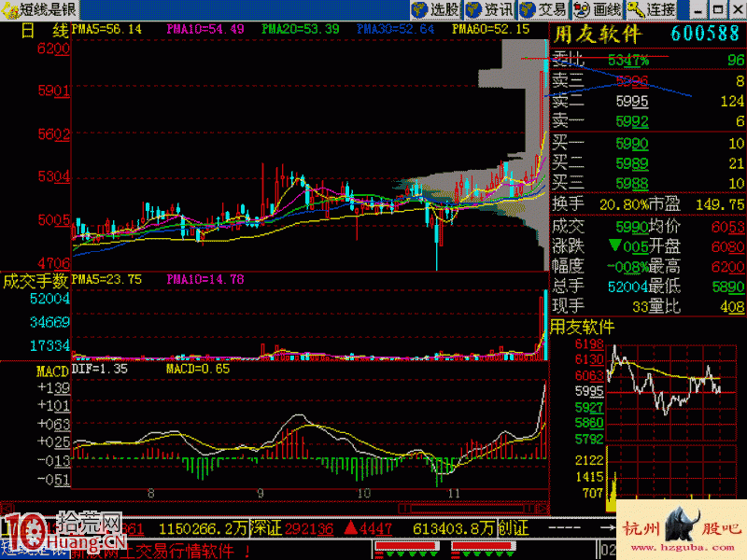Open the 资讯 news toolbar button

click(x=489, y=9)
